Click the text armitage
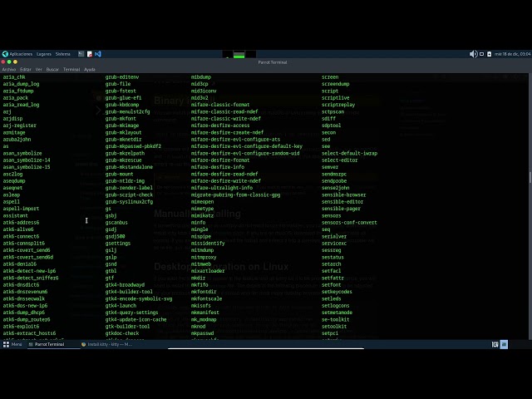The width and height of the screenshot is (532, 399). 14,132
